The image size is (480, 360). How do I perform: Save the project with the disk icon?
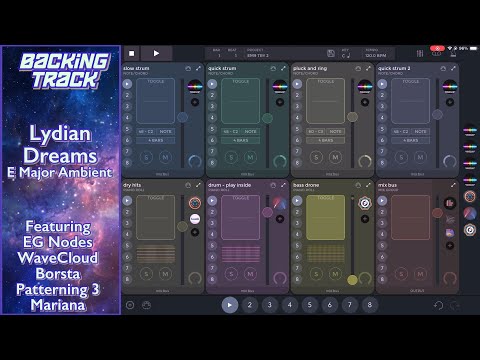coord(331,53)
